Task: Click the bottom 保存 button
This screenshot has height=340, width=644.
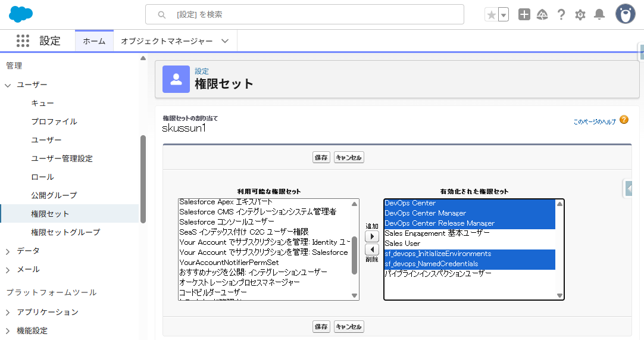Action: (x=321, y=327)
